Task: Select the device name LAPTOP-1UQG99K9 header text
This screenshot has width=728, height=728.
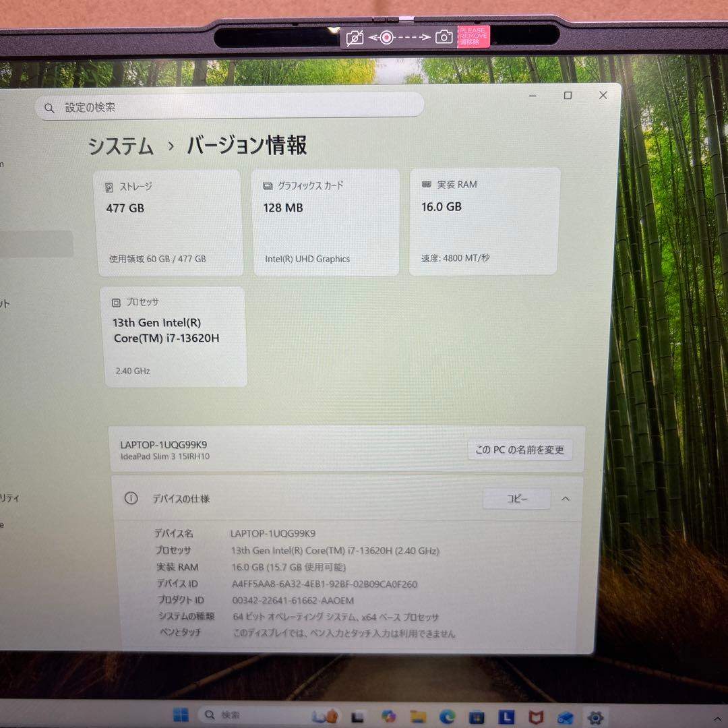Action: (x=163, y=445)
